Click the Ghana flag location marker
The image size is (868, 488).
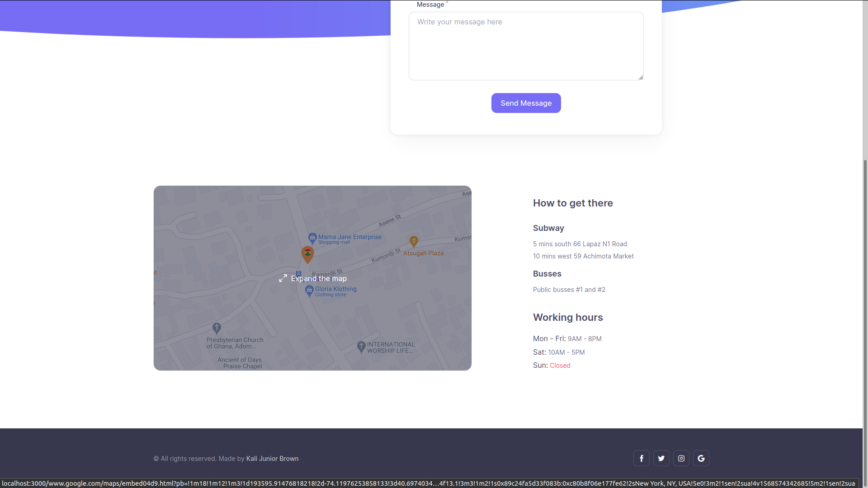point(307,253)
